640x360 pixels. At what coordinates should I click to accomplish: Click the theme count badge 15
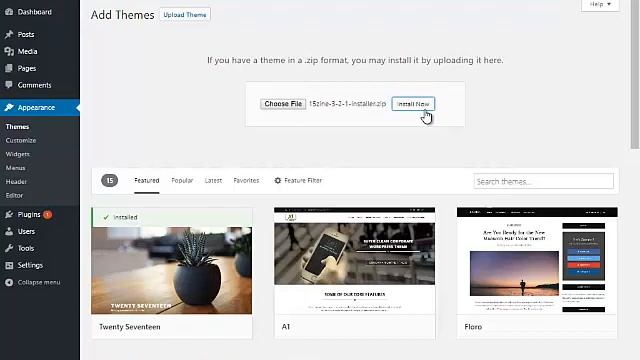coord(109,180)
